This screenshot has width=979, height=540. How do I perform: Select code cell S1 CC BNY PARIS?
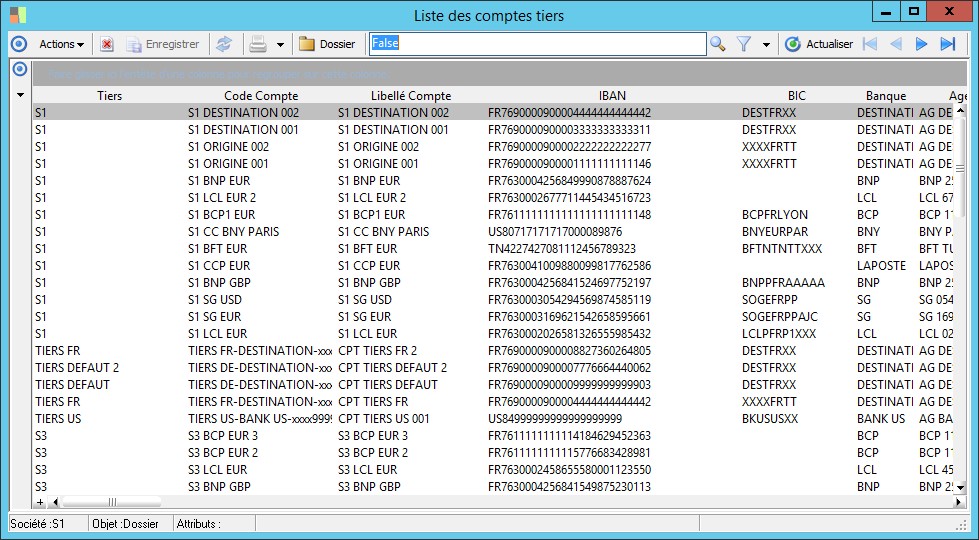coord(261,232)
